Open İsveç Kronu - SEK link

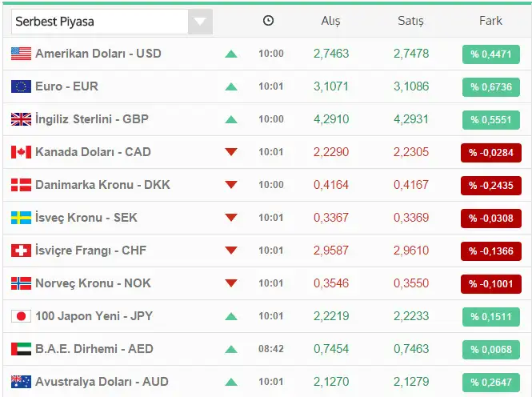pos(86,218)
